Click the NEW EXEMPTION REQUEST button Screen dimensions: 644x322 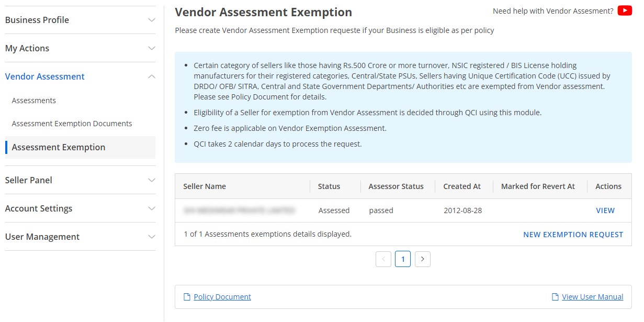tap(573, 235)
